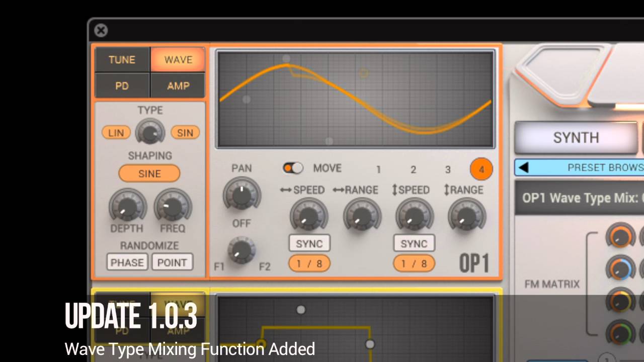Click the waveform point at display bottom
Image resolution: width=644 pixels, height=362 pixels.
329,141
